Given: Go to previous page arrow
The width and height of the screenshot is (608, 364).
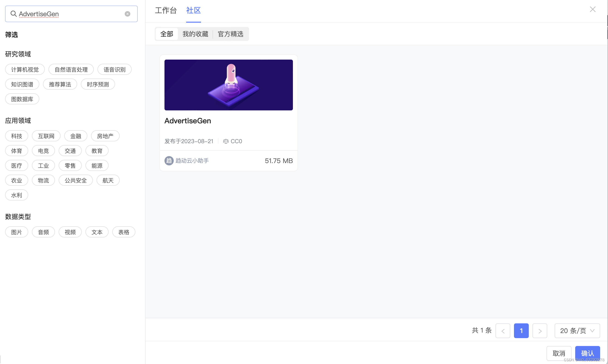Looking at the screenshot, I should (x=502, y=331).
